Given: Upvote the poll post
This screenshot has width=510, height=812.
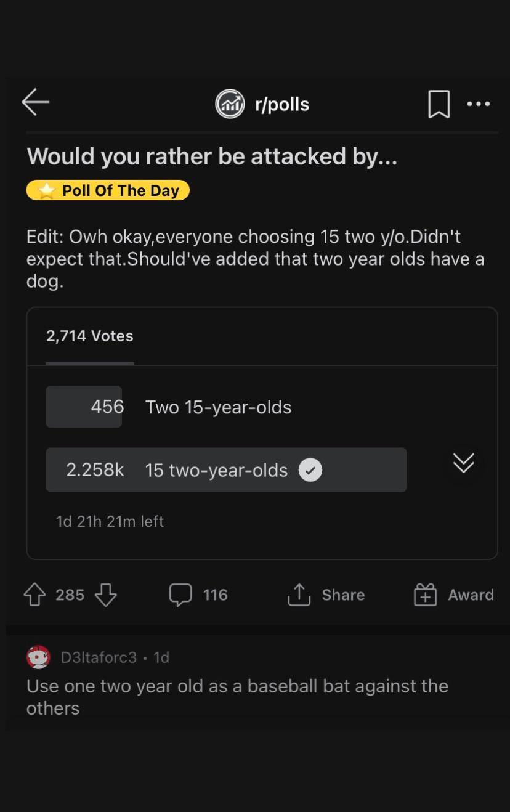Looking at the screenshot, I should point(33,595).
